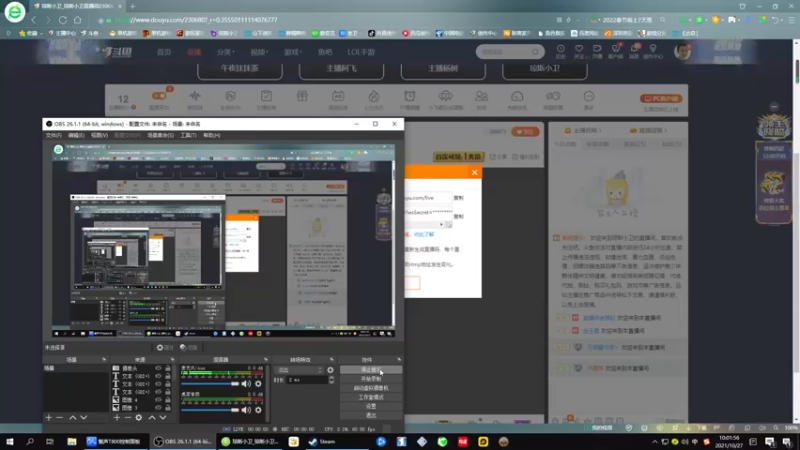Open new browser tab with plus

(x=133, y=7)
